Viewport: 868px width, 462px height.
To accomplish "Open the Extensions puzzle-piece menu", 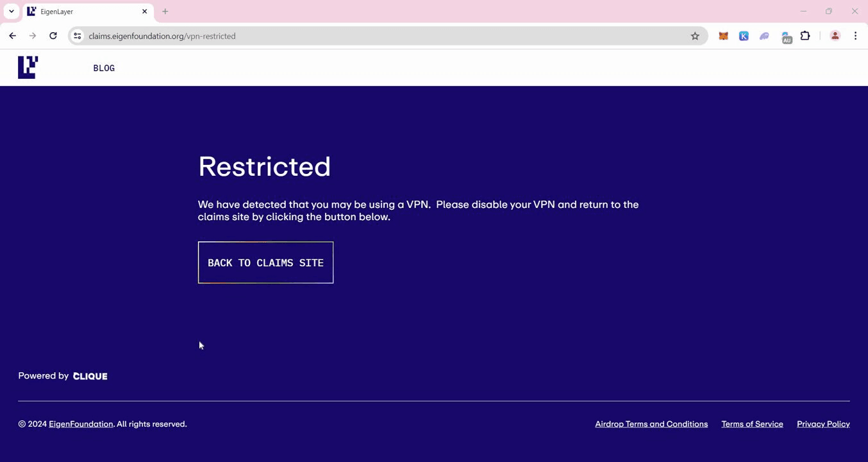I will [805, 36].
